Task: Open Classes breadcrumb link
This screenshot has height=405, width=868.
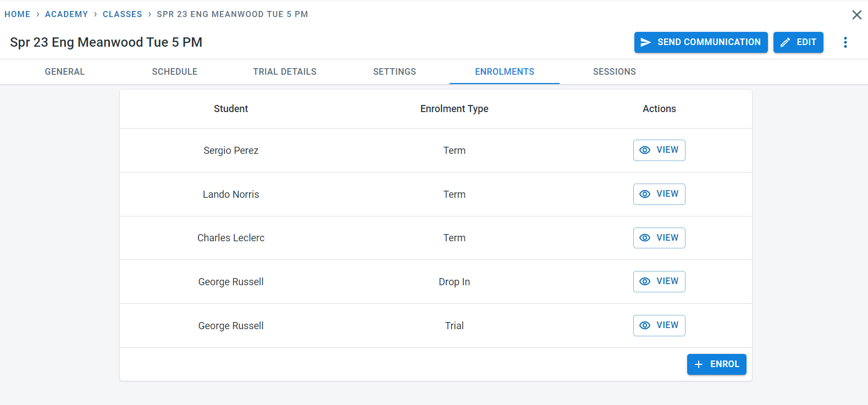Action: click(x=123, y=14)
